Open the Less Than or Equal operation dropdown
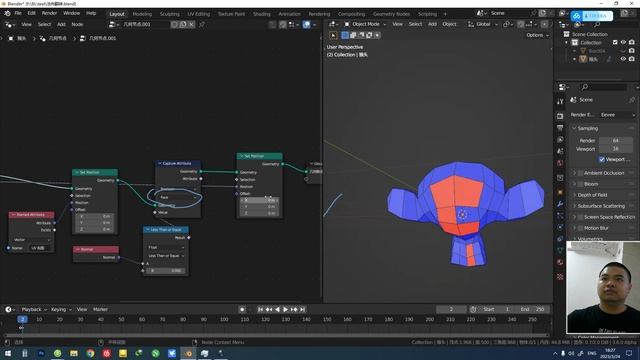Screen dimensions: 640x360 166,256
